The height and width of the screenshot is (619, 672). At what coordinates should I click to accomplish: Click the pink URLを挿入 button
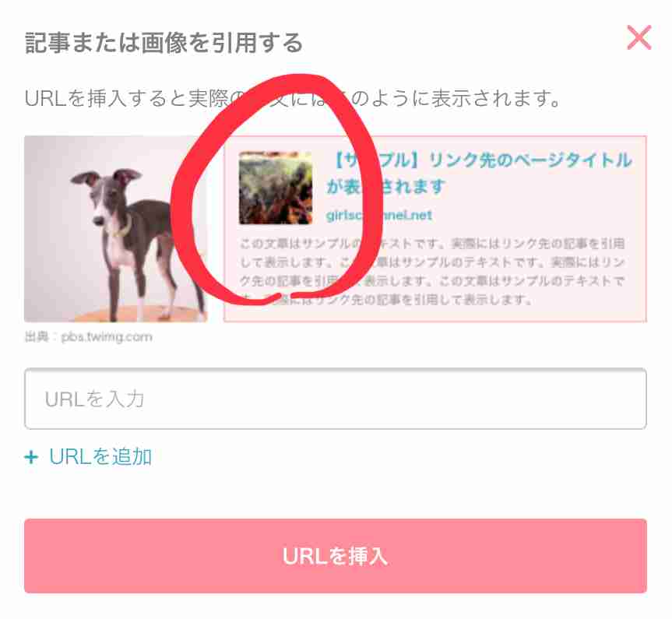[336, 556]
